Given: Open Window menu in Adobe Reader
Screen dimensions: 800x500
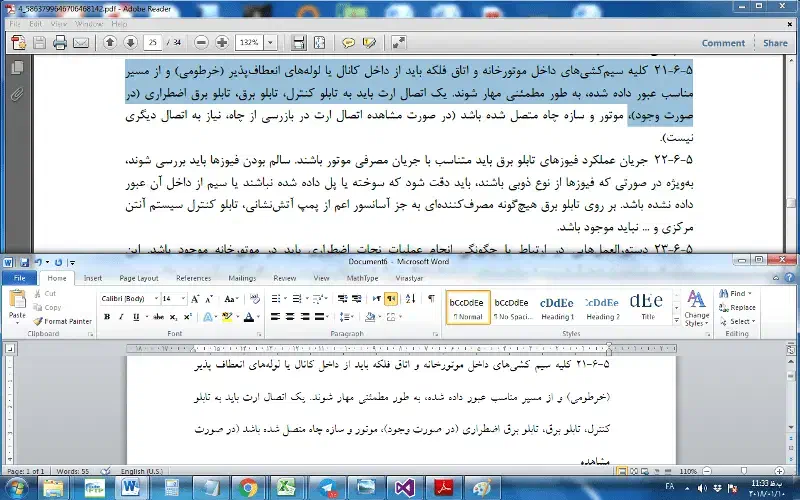Looking at the screenshot, I should [88, 24].
